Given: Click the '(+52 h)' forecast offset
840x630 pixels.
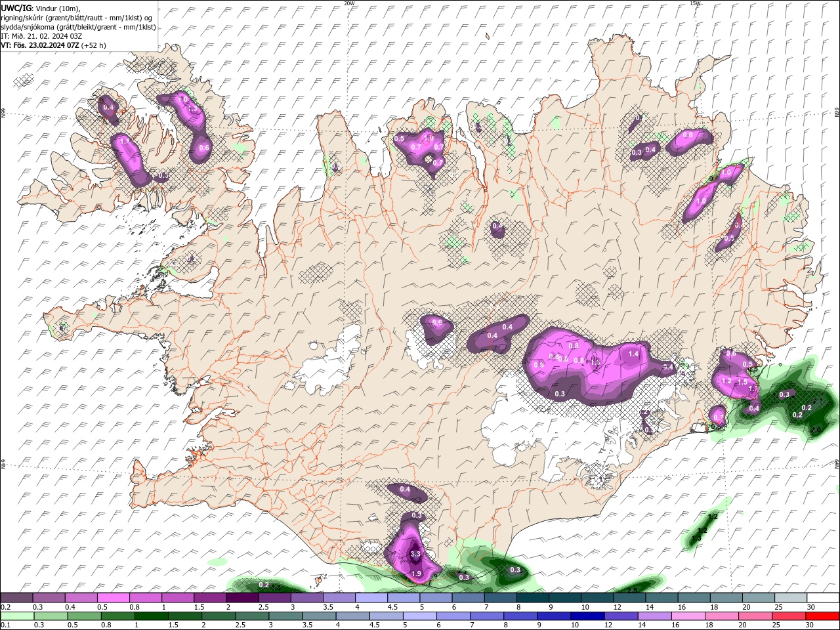Looking at the screenshot, I should pos(94,45).
